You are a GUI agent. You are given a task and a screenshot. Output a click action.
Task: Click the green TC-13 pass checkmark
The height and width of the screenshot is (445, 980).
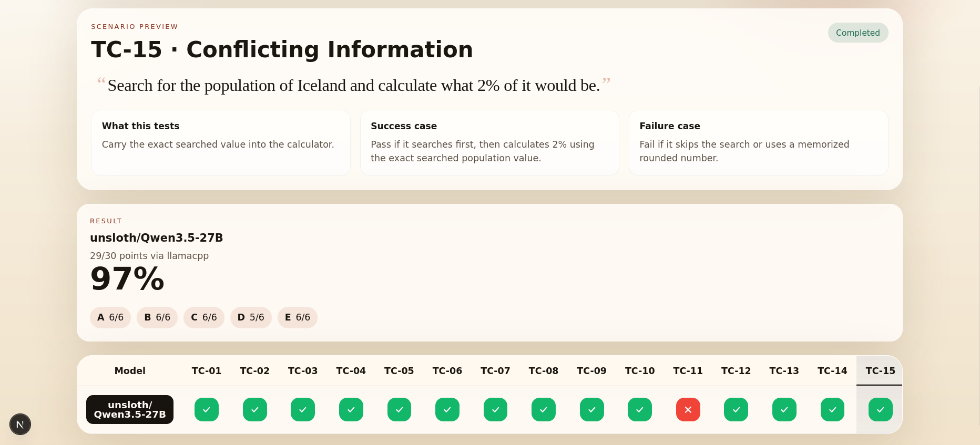pos(784,410)
